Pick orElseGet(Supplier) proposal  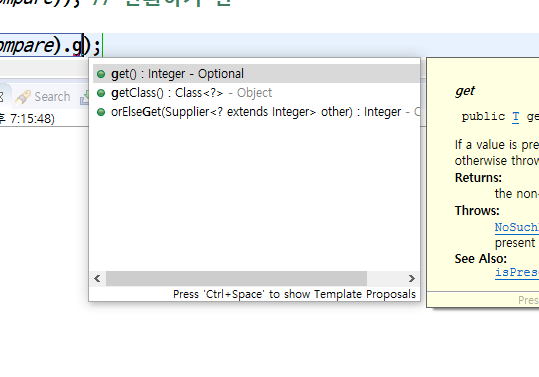256,112
